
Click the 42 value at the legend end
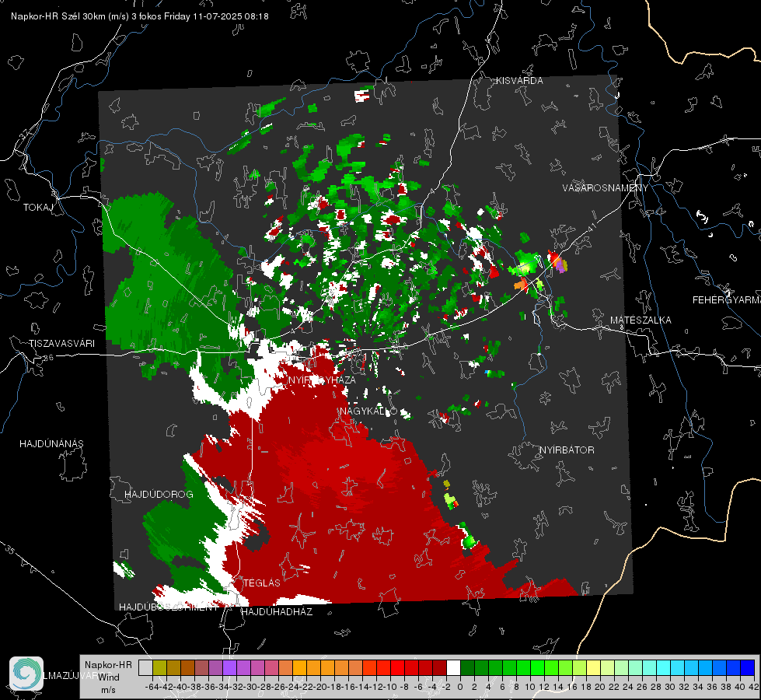point(754,687)
